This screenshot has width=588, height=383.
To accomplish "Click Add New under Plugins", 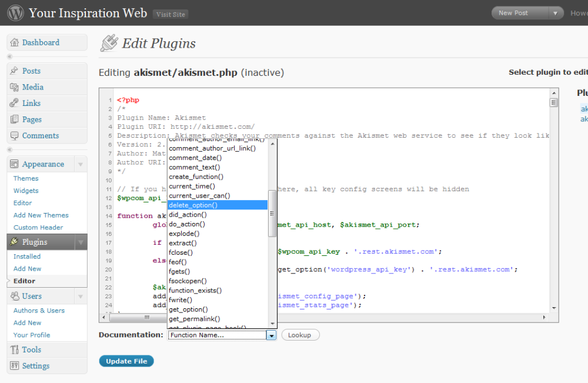I will pyautogui.click(x=28, y=269).
